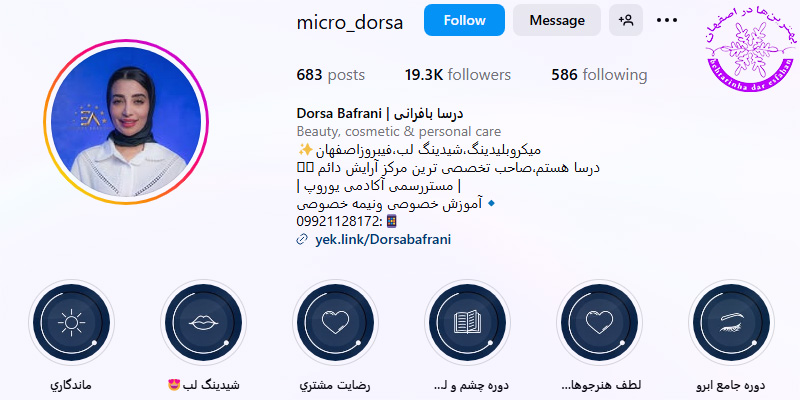Screen dimensions: 800x400
Task: Open the three-dots more options menu
Action: 666,20
